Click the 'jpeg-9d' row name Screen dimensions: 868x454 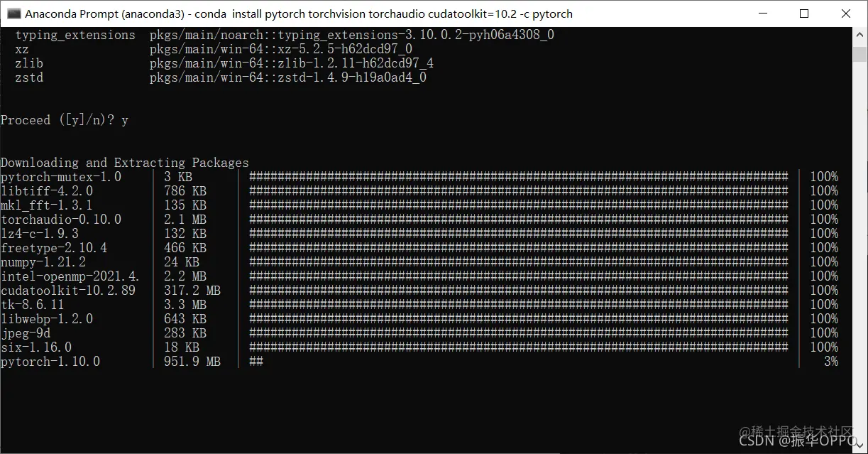26,333
